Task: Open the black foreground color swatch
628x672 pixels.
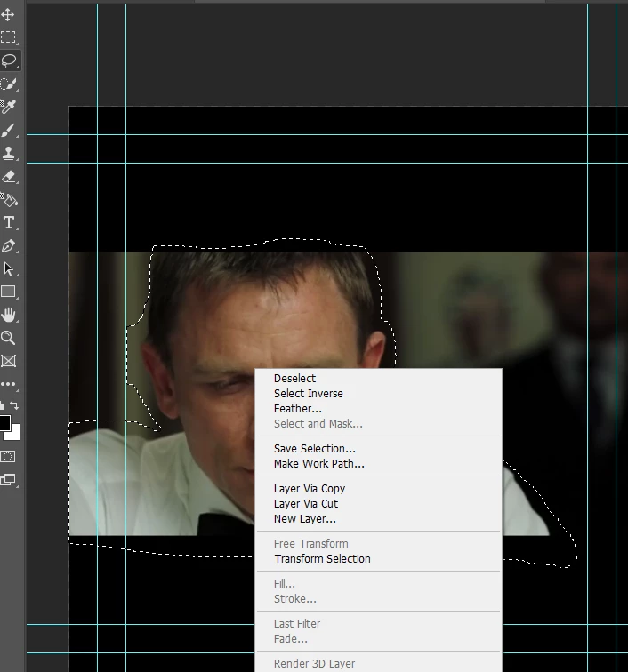Action: click(4, 422)
